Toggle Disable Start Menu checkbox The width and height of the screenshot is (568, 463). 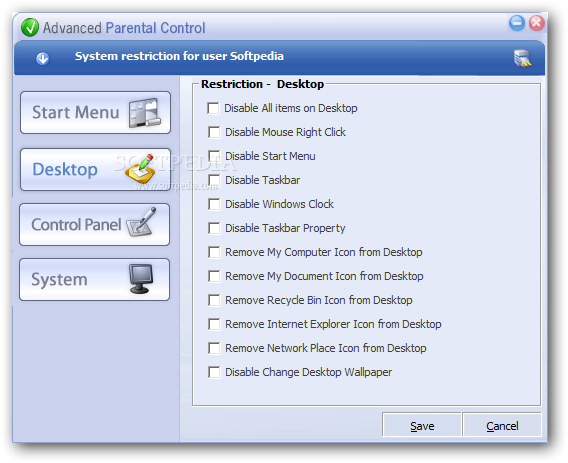(214, 156)
